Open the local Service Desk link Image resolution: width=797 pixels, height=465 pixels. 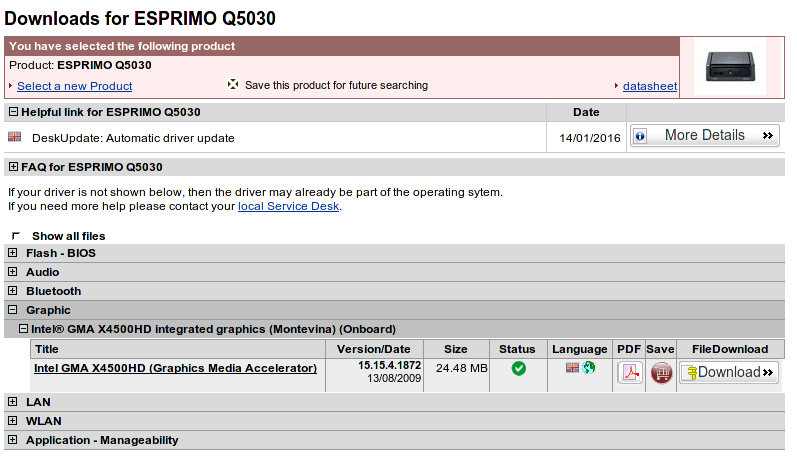point(289,206)
